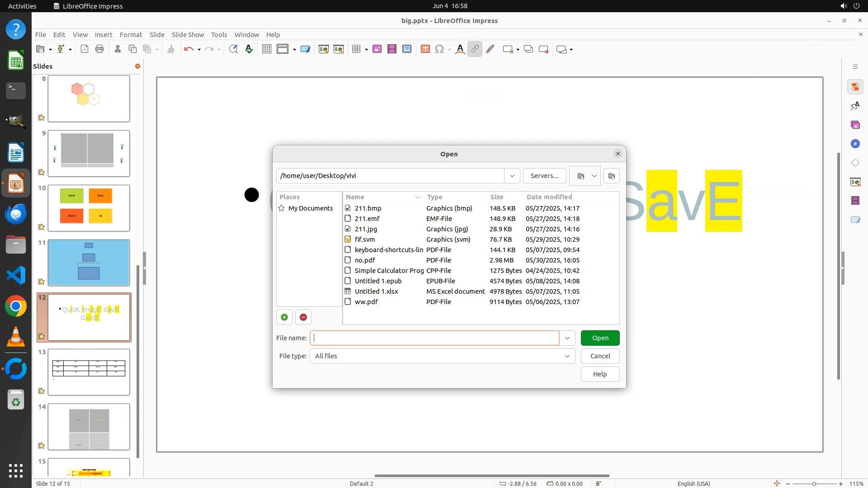Expand the folder path dropdown
The height and width of the screenshot is (488, 868).
[x=512, y=176]
